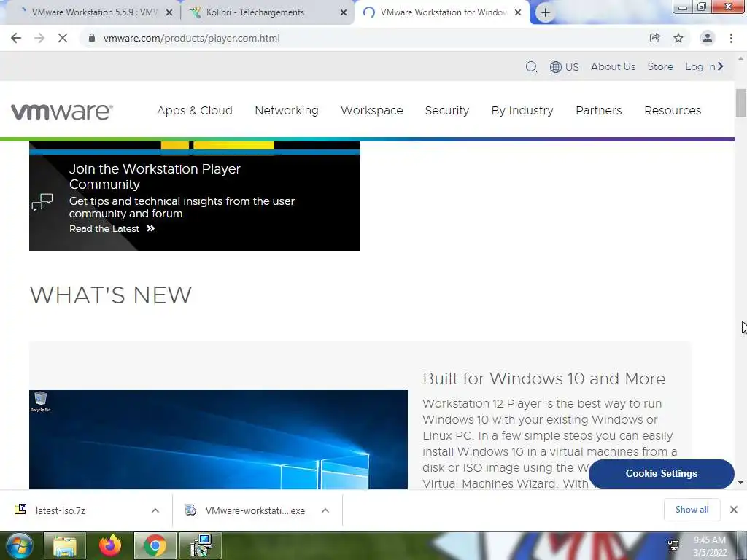This screenshot has height=560, width=747.
Task: Expand options for latest-iso.7z download
Action: pyautogui.click(x=155, y=510)
